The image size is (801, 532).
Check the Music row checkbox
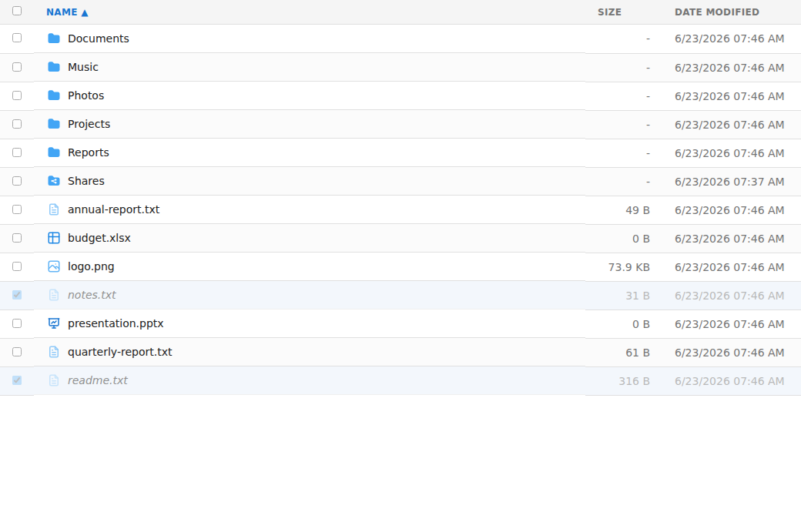[x=17, y=67]
